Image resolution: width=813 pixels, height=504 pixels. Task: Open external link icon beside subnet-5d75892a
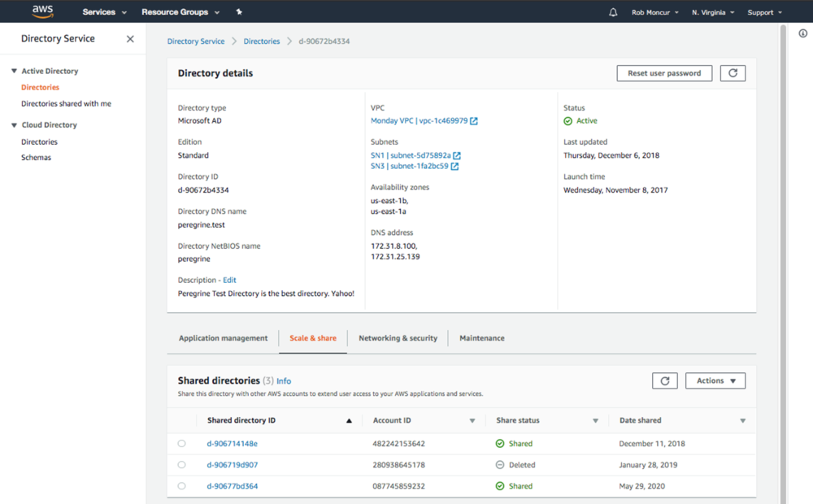click(x=457, y=155)
